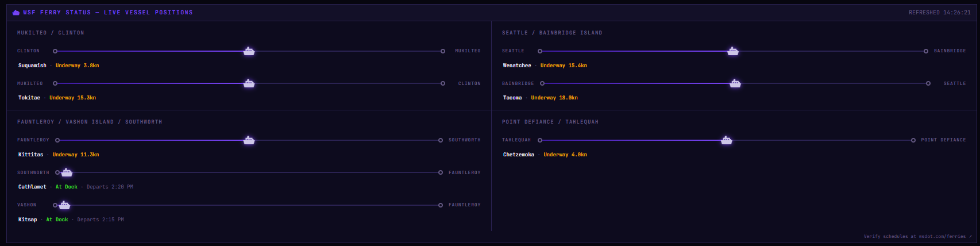Click the Underway 4.0kn status

point(565,155)
